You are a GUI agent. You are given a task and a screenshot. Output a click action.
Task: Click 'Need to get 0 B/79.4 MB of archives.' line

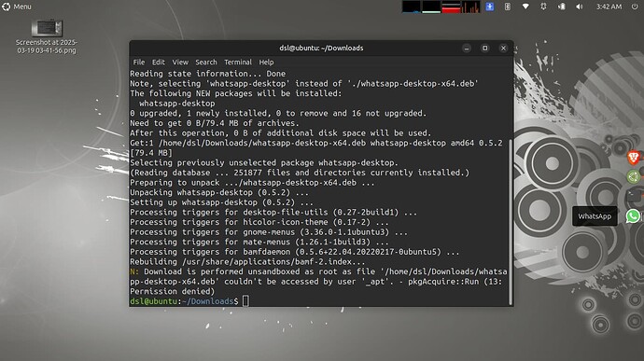(x=215, y=123)
